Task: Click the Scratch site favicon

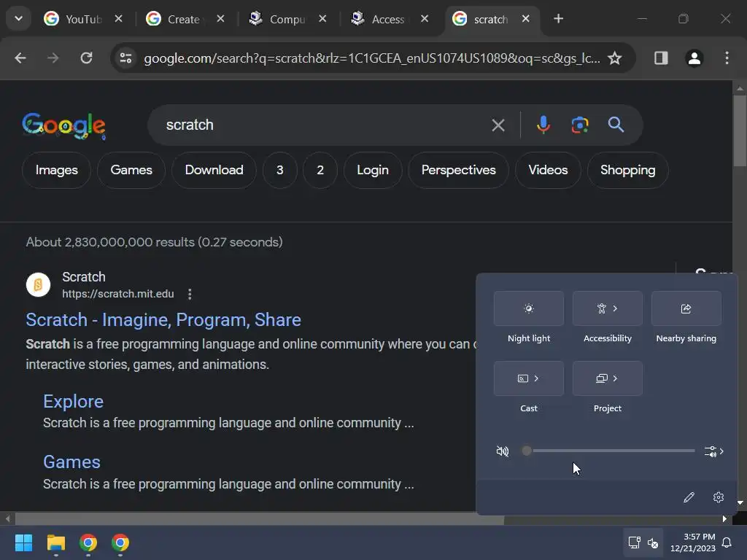Action: pyautogui.click(x=38, y=285)
